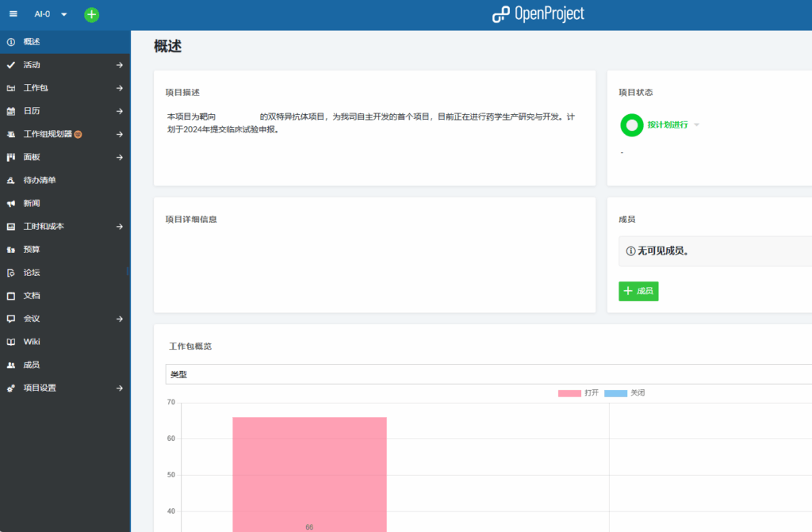Screen dimensions: 812x532
Task: Expand the 活动 submenu arrow
Action: [120, 65]
